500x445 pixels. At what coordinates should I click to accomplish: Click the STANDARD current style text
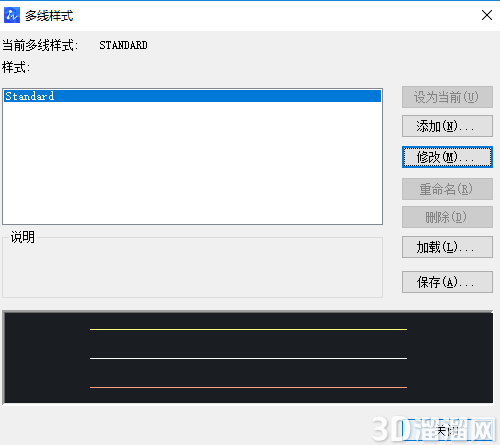123,45
